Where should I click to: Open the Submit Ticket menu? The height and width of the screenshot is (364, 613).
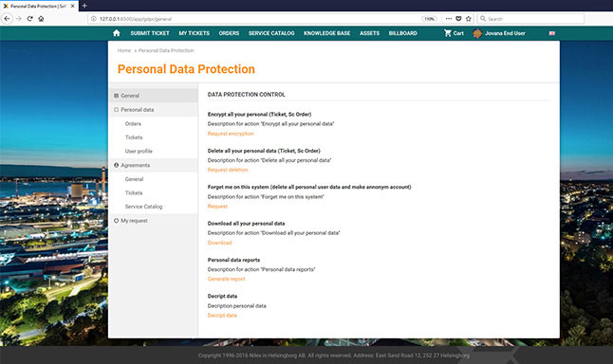pyautogui.click(x=150, y=33)
